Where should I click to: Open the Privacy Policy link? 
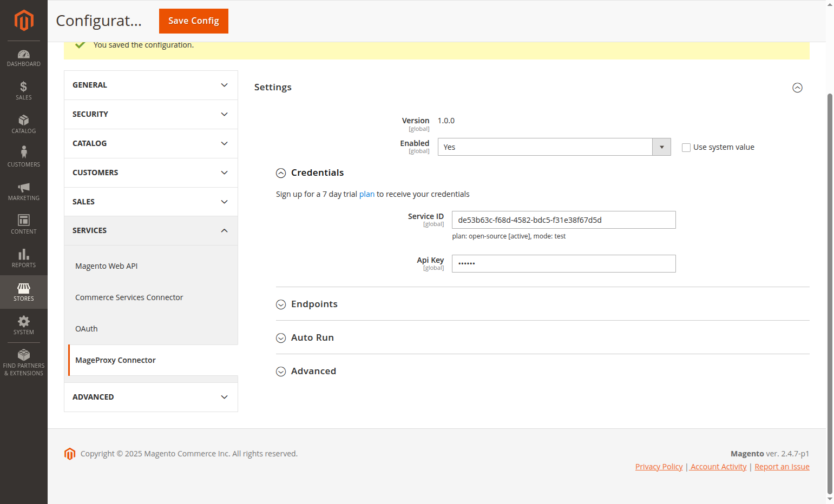pos(659,467)
